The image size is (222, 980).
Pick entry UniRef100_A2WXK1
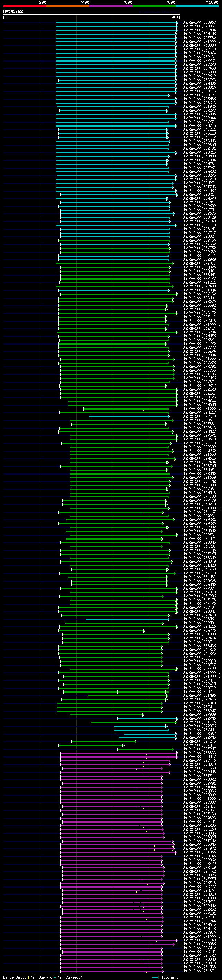pos(199,519)
